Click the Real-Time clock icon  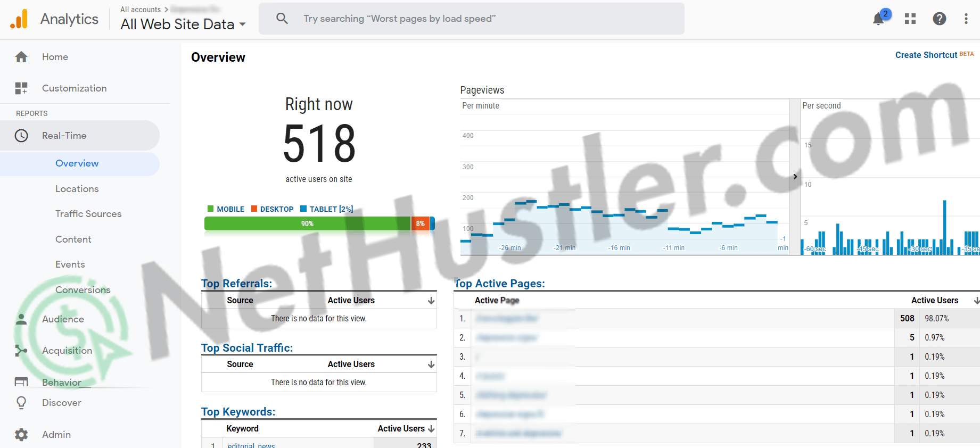pyautogui.click(x=21, y=136)
